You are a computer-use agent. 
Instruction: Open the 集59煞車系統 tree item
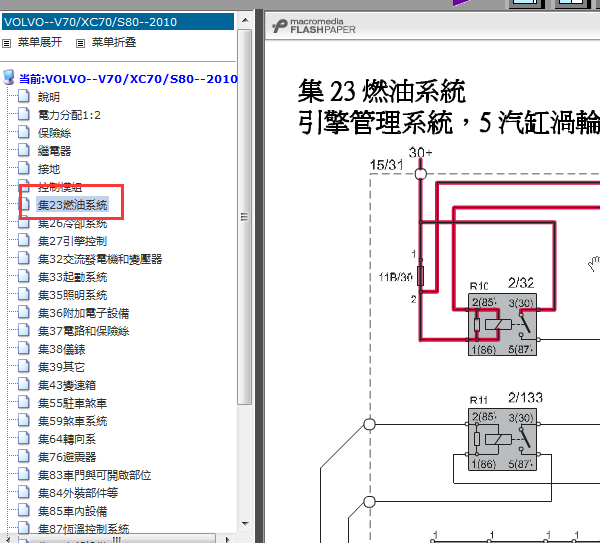[72, 421]
